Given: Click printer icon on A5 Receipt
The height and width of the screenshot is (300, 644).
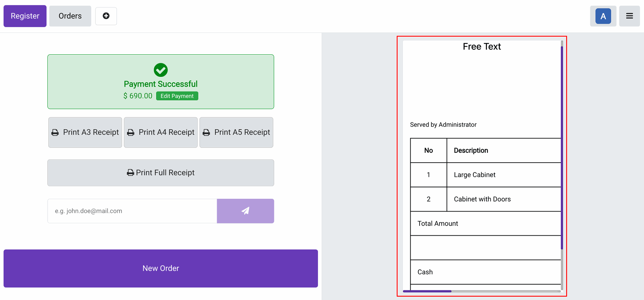Looking at the screenshot, I should pos(206,132).
